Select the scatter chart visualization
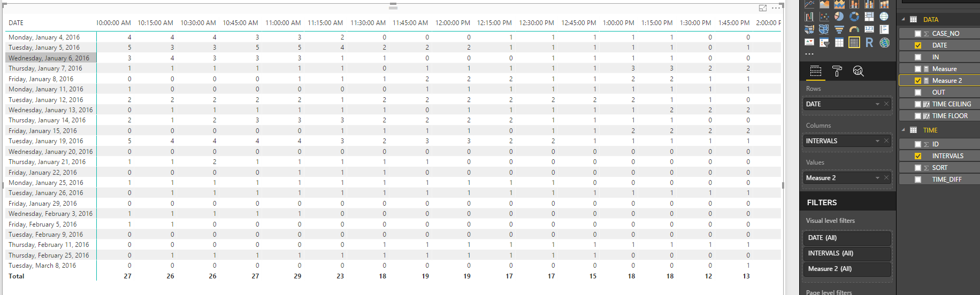980x295 pixels. (824, 17)
